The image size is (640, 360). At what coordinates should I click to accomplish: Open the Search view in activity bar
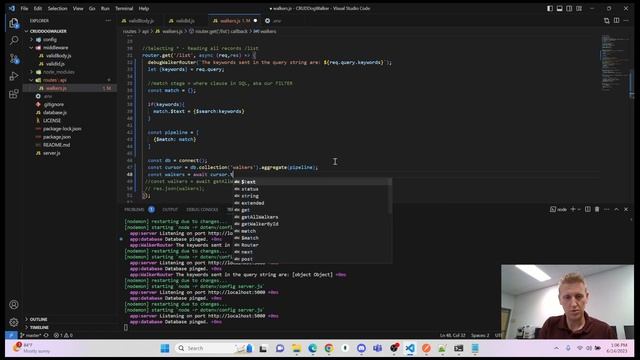tap(14, 40)
